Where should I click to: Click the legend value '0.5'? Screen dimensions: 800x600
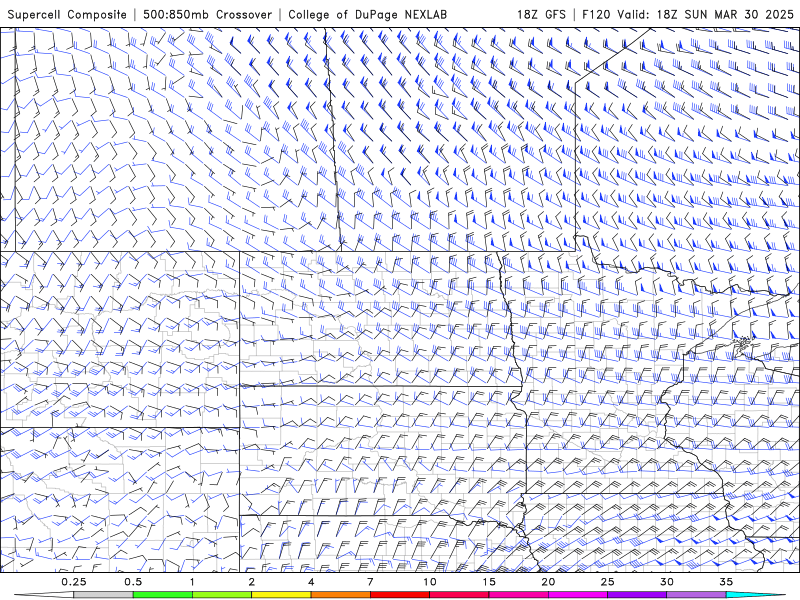coord(133,582)
